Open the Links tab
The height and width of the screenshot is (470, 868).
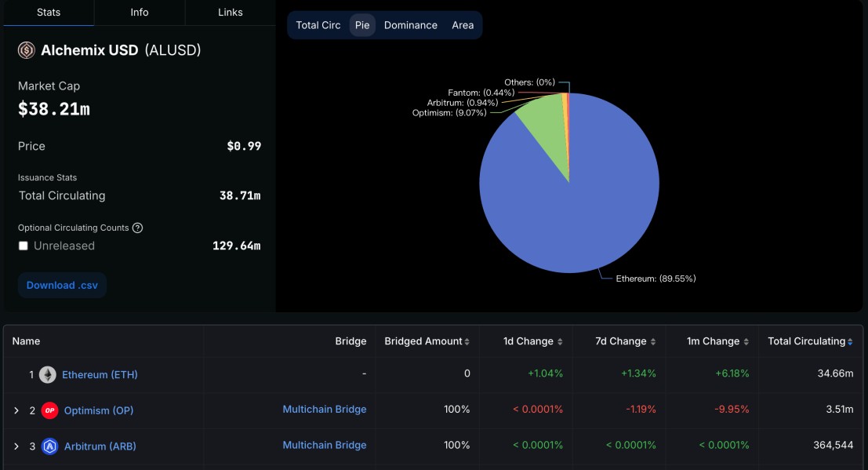coord(231,13)
